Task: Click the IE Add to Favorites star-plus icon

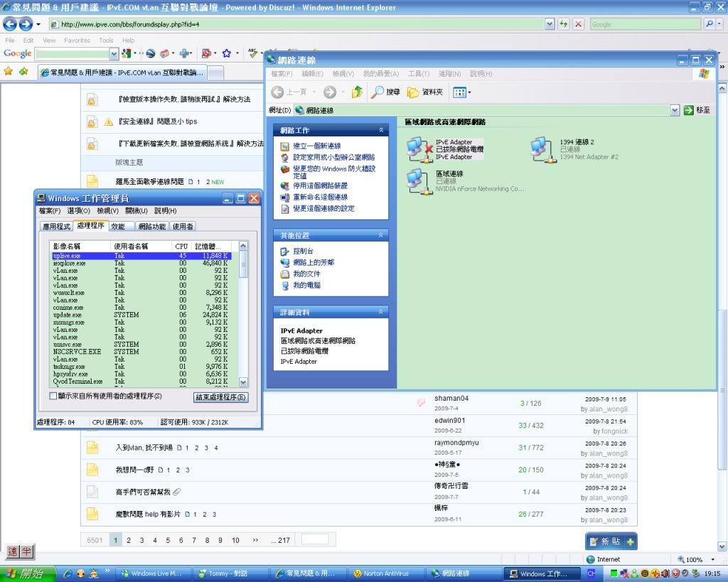Action: [23, 72]
